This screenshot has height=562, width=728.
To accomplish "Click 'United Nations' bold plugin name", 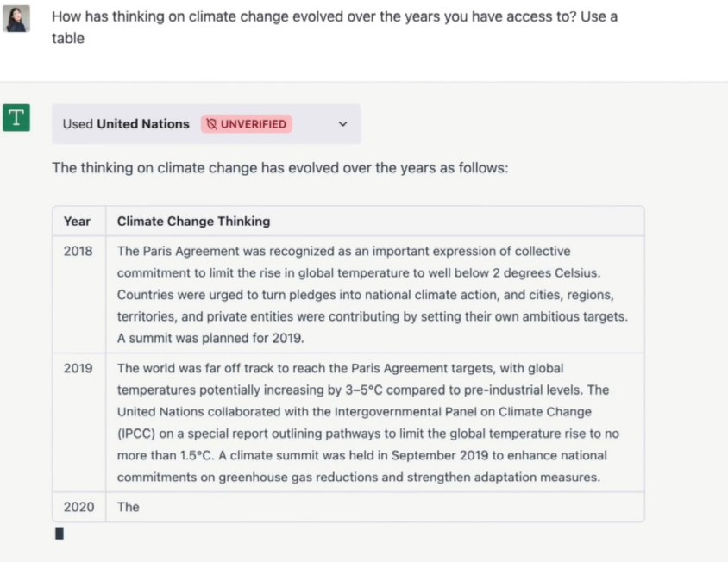I will click(x=143, y=124).
